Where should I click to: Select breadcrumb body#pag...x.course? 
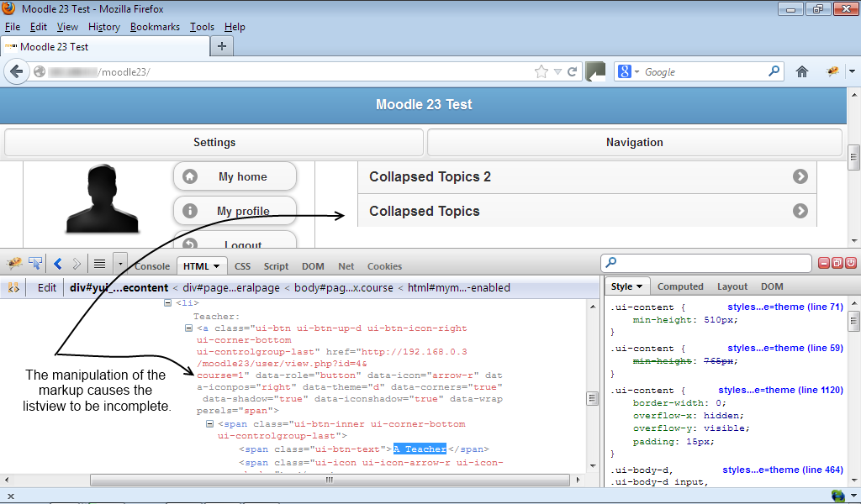pyautogui.click(x=344, y=288)
